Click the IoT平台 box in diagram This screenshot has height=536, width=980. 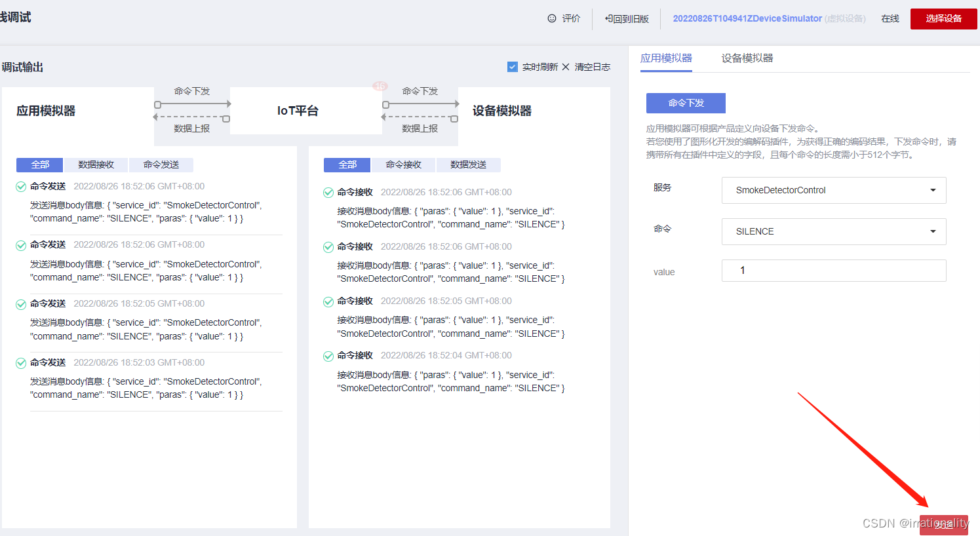tap(306, 111)
